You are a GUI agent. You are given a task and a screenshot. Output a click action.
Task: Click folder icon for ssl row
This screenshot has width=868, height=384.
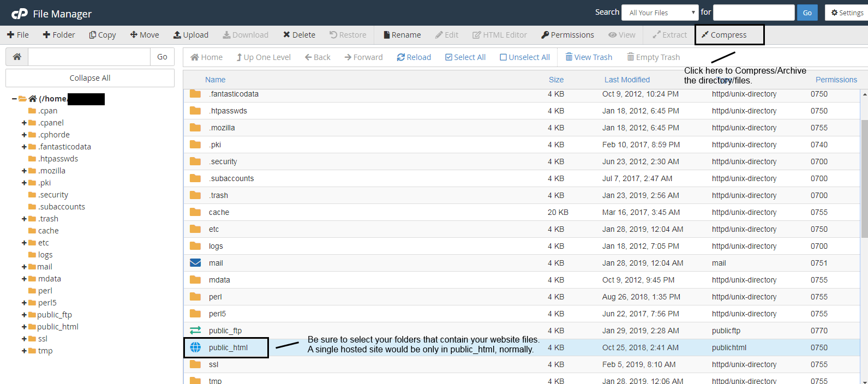pos(195,364)
